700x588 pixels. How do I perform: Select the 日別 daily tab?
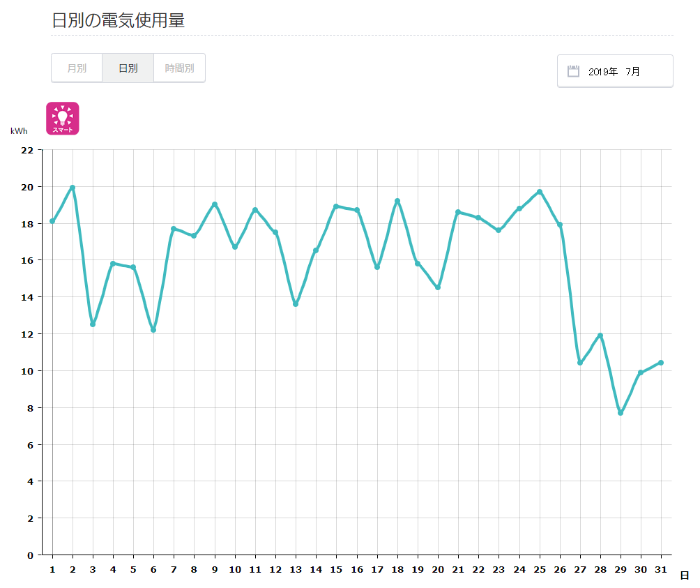click(x=128, y=68)
